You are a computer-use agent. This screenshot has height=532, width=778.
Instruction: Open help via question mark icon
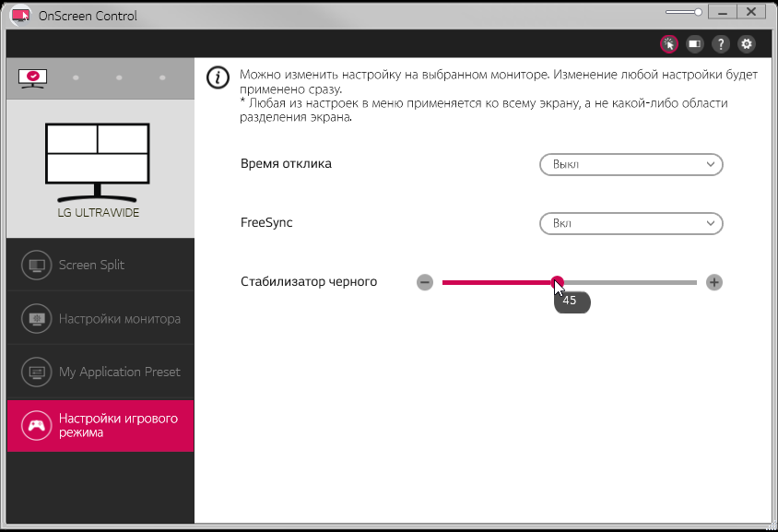point(721,44)
